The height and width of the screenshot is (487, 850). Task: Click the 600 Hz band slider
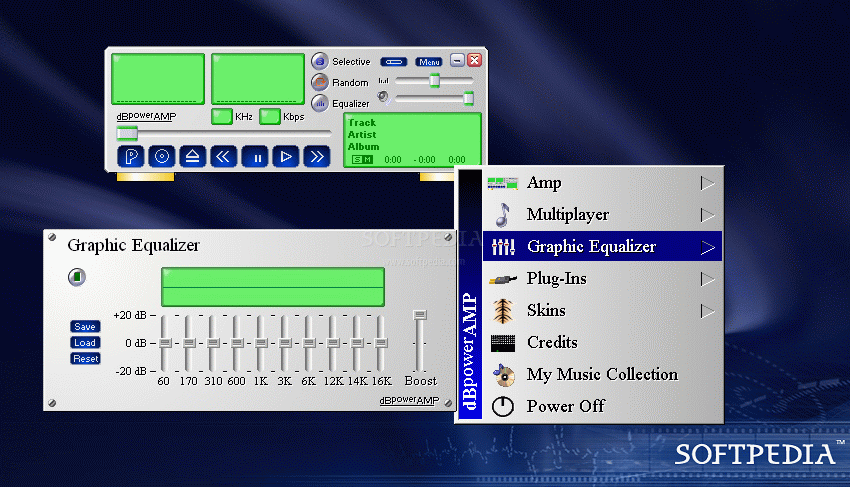point(237,343)
